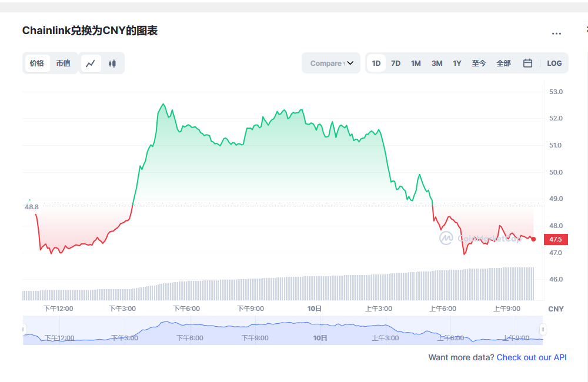
Task: Grab the left handle of the range navigator
Action: point(24,330)
